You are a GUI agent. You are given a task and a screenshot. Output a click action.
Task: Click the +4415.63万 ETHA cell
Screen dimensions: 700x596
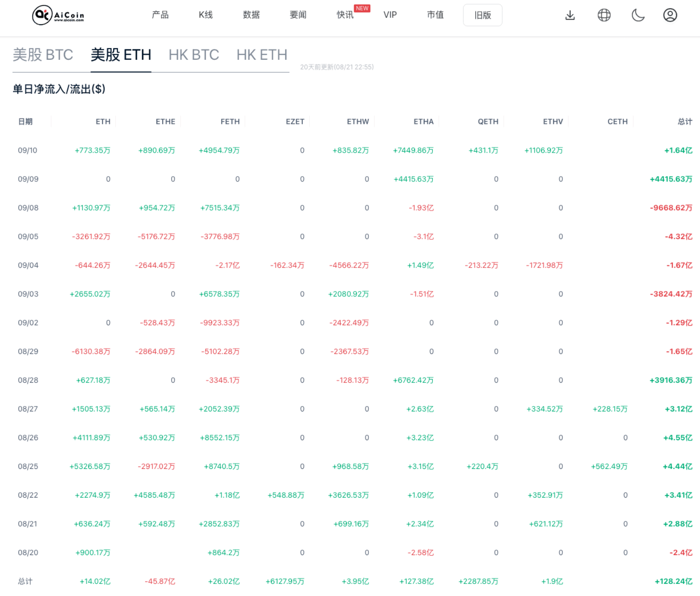tap(413, 179)
